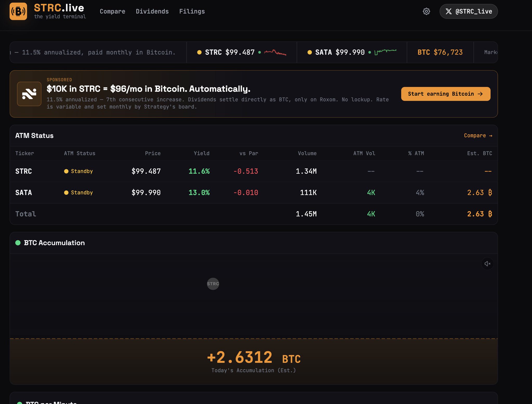Click the X logo icon in header
Viewport: 532px width, 404px height.
pos(449,11)
